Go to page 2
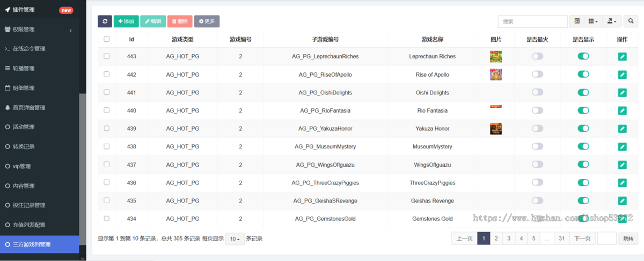Viewport: 644px width, 261px height. 496,238
